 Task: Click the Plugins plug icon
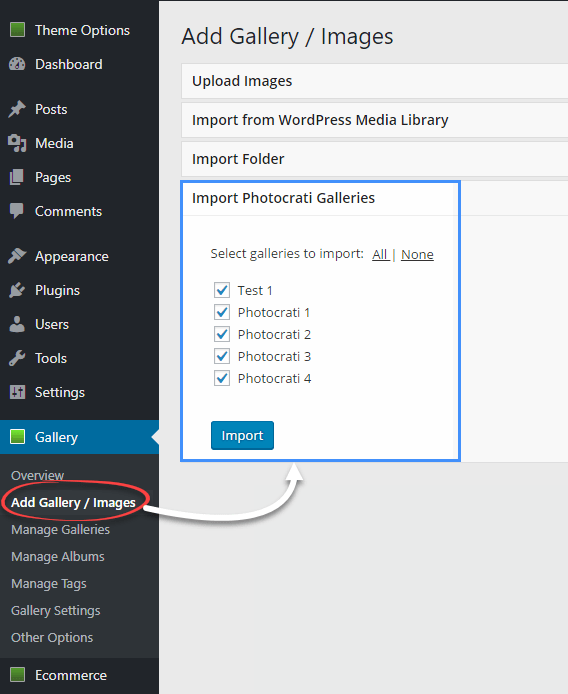point(17,290)
